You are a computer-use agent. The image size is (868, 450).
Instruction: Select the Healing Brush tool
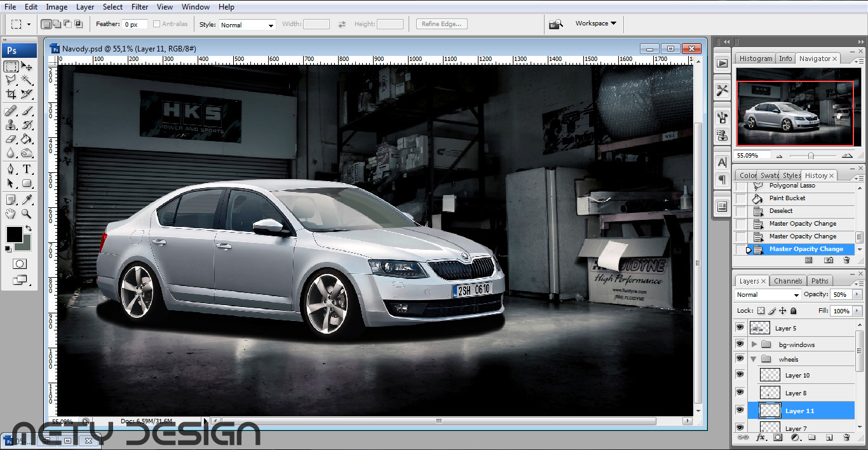coord(11,111)
